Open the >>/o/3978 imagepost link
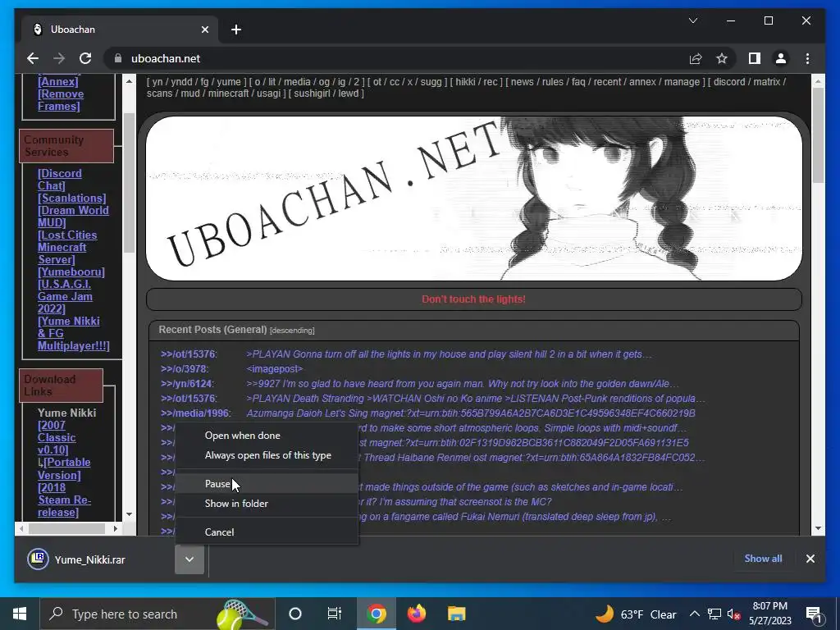 [x=185, y=368]
